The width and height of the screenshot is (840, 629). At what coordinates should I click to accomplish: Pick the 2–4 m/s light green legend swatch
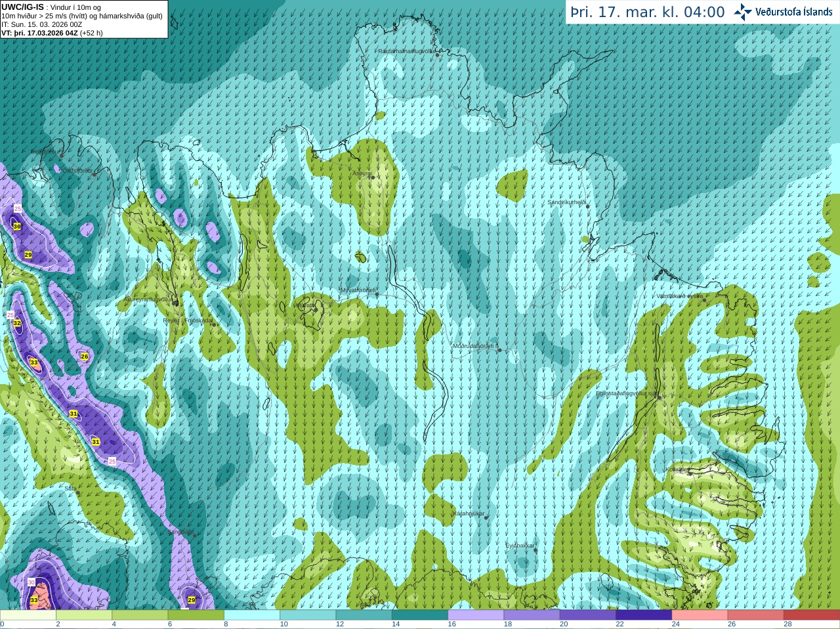click(84, 615)
